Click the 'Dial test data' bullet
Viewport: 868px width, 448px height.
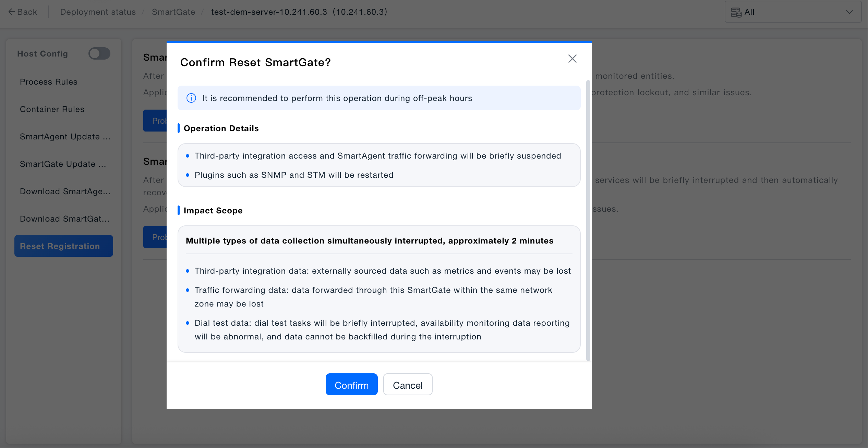(x=382, y=330)
